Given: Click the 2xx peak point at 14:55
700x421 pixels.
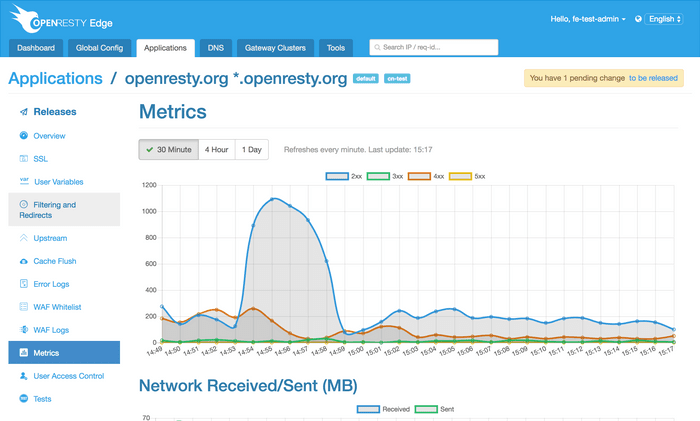Looking at the screenshot, I should [272, 199].
